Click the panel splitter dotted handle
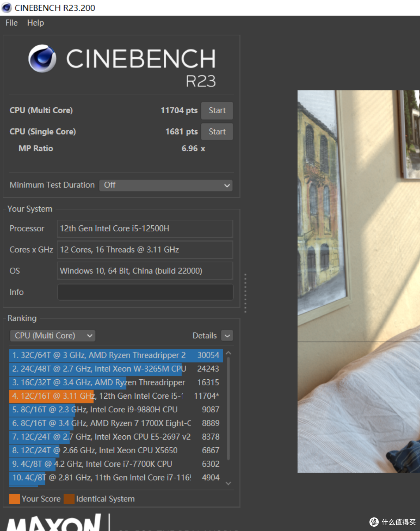The image size is (420, 531). [x=245, y=293]
